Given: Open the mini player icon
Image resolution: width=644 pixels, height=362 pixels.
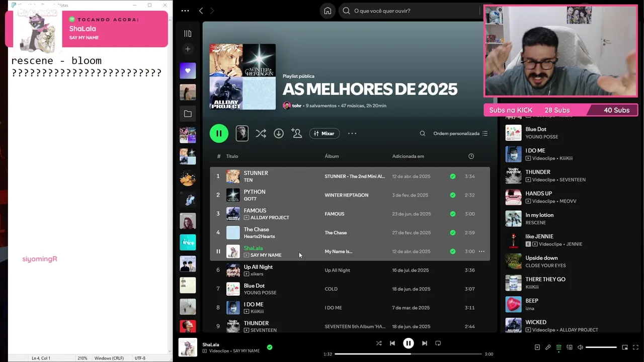Looking at the screenshot, I should 625,347.
